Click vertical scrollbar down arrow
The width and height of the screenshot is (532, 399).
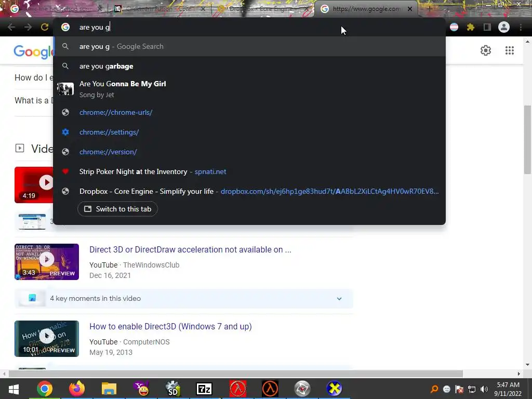coord(527,365)
